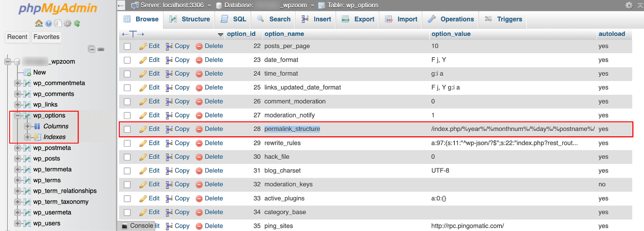Select the permalink_structure row checkbox
The width and height of the screenshot is (644, 231).
pos(127,129)
